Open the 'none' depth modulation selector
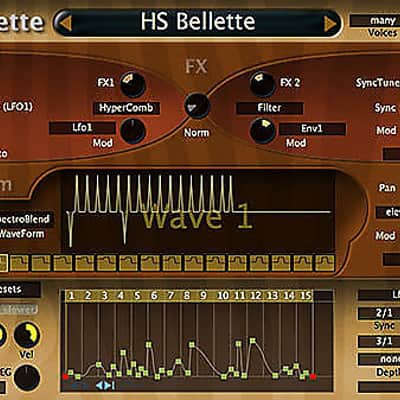The image size is (400, 400). (379, 359)
